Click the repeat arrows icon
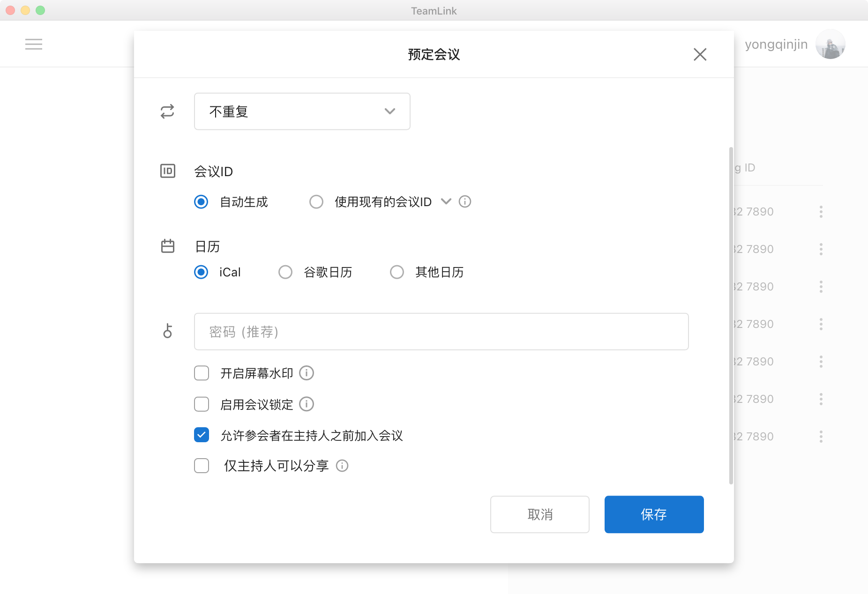Image resolution: width=868 pixels, height=594 pixels. tap(167, 111)
